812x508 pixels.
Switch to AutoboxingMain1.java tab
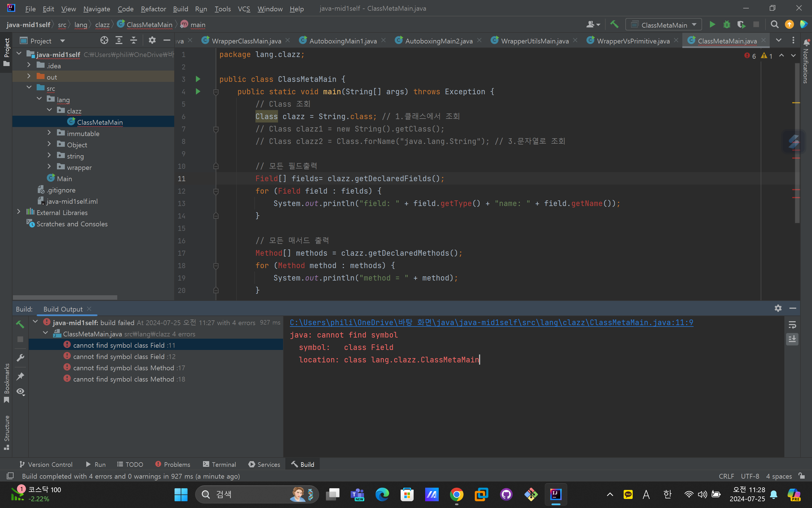point(343,41)
